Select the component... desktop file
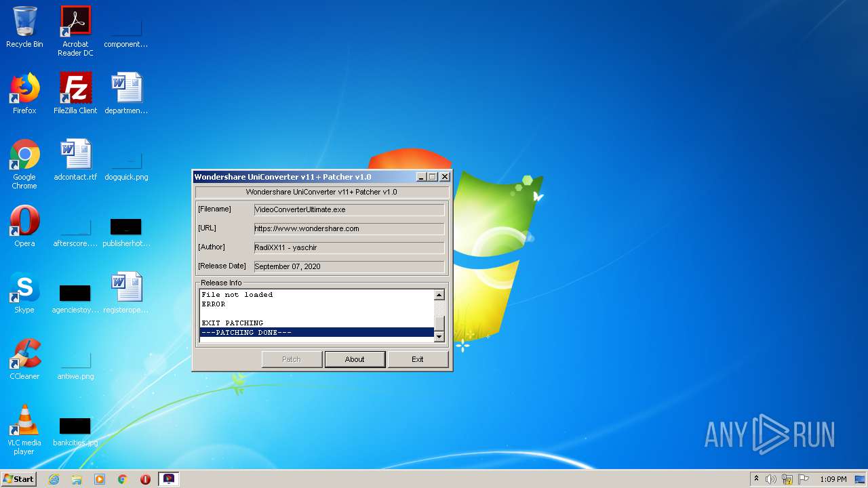Screen dimensions: 868x488 [126, 31]
